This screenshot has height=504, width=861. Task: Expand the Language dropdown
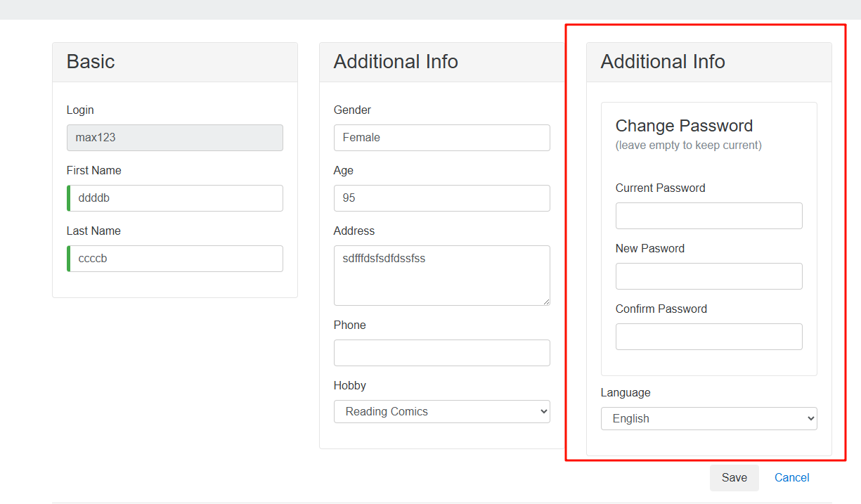point(708,419)
